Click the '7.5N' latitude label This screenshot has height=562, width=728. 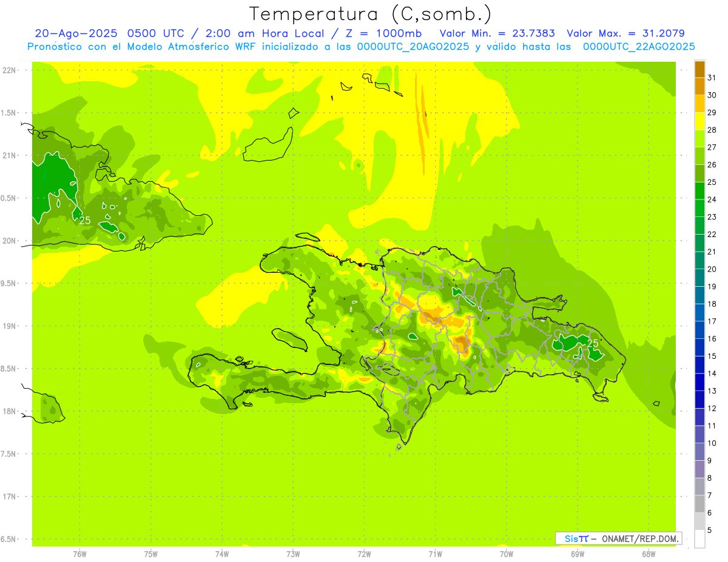9,454
